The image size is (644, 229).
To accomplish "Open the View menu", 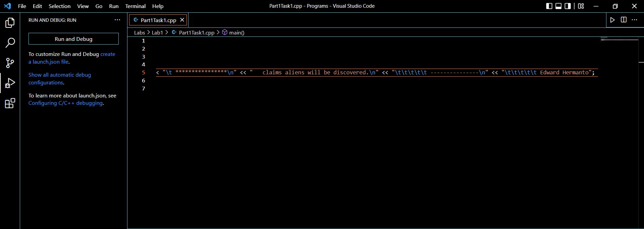I will [x=83, y=6].
